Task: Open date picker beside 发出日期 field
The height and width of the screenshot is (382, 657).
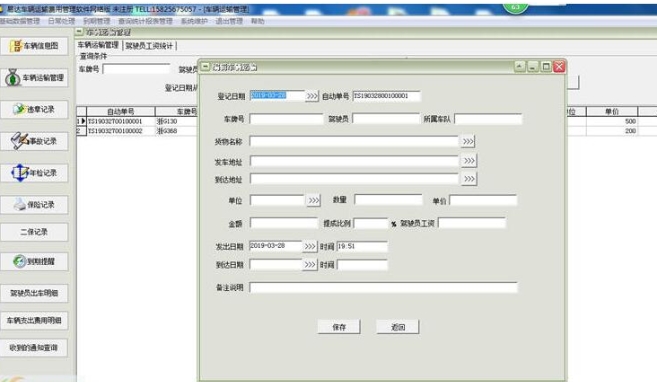Action: click(310, 246)
